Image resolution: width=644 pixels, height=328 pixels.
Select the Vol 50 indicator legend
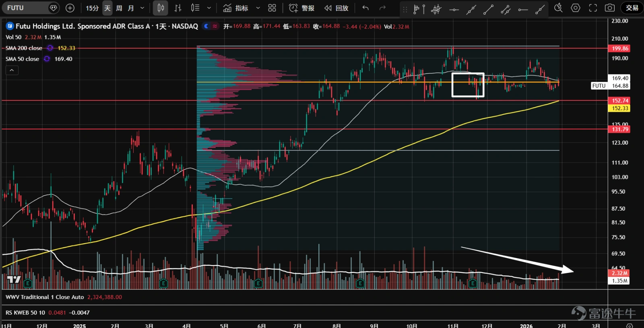(x=13, y=37)
